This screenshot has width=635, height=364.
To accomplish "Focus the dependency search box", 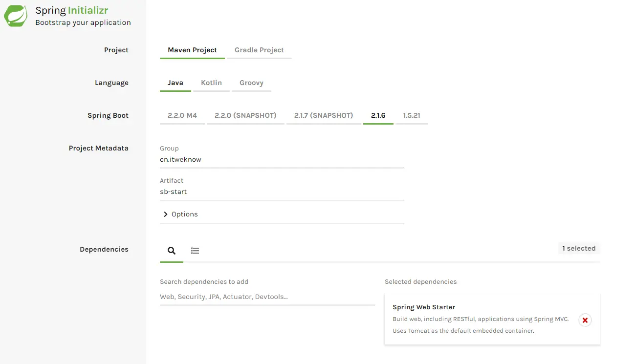I will (267, 297).
